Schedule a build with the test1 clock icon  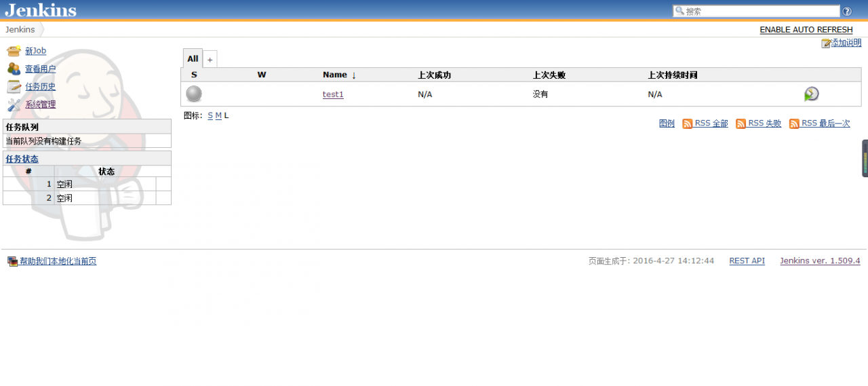(811, 94)
